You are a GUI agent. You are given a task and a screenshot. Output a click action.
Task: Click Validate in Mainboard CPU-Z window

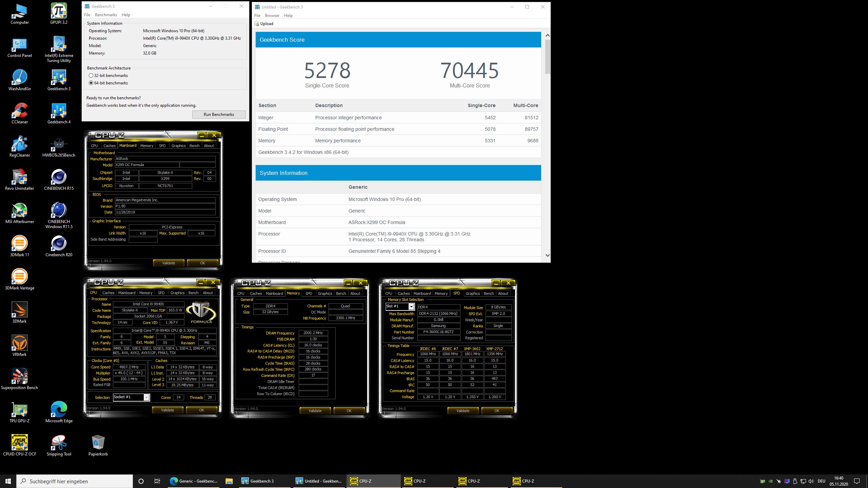[x=169, y=263]
